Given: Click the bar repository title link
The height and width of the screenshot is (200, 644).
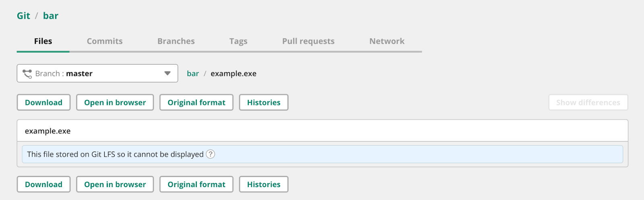Looking at the screenshot, I should [x=51, y=16].
